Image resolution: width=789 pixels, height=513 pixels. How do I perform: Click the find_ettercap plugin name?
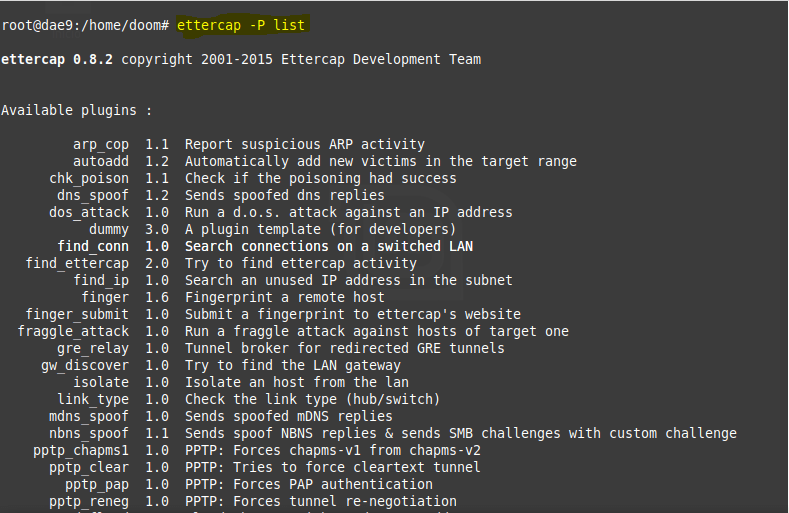pos(77,263)
